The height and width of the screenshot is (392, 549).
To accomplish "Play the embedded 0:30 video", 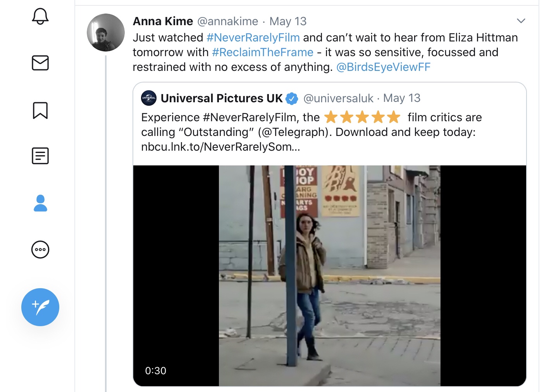I will [330, 275].
